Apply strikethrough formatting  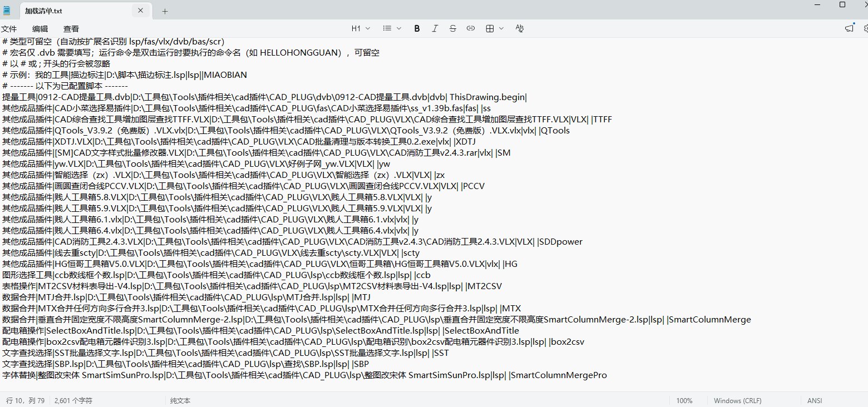452,28
